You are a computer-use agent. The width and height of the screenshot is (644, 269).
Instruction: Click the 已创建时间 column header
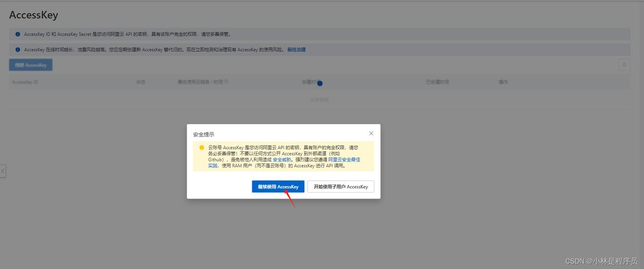(x=438, y=82)
